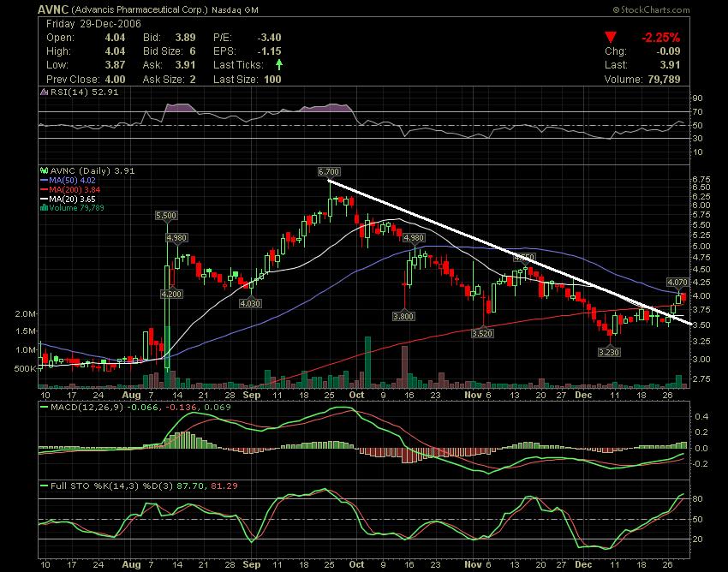Open the StockCharts.com attribution link

(651, 9)
